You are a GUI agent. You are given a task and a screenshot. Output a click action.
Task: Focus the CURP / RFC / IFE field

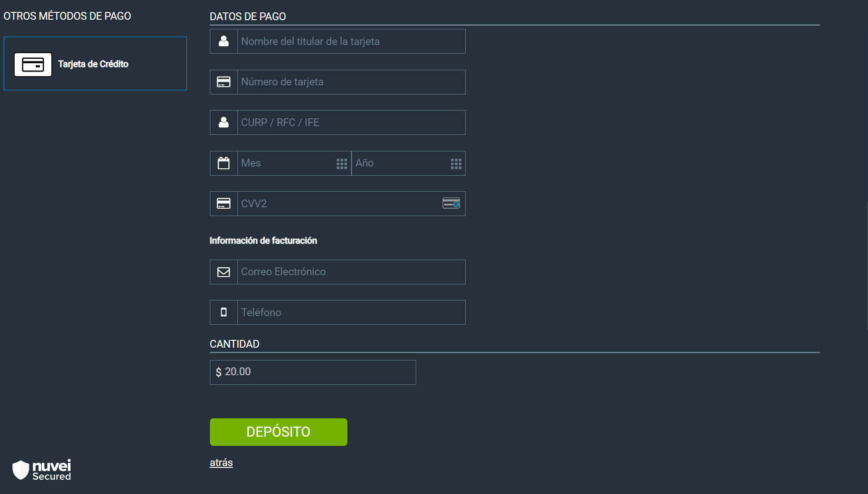click(x=351, y=122)
